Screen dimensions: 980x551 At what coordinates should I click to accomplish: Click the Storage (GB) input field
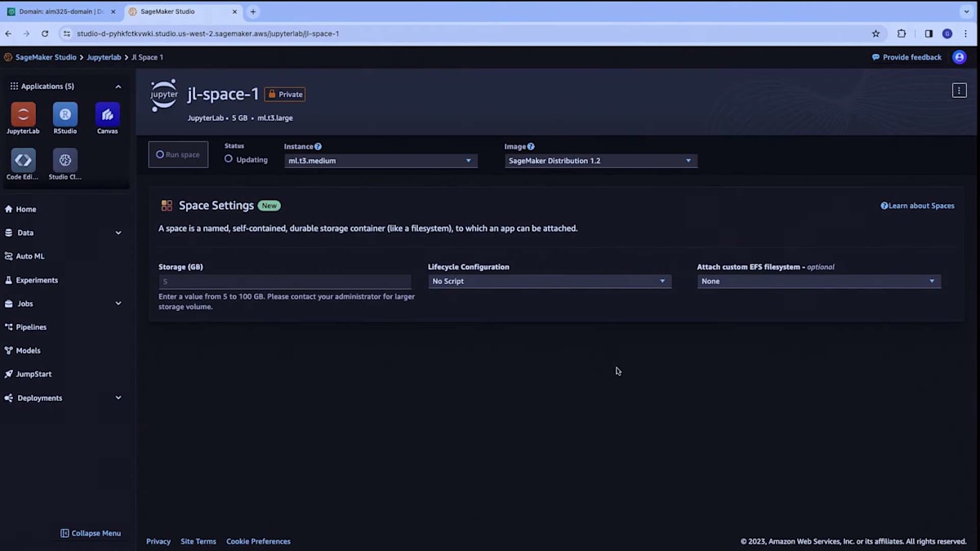click(285, 282)
